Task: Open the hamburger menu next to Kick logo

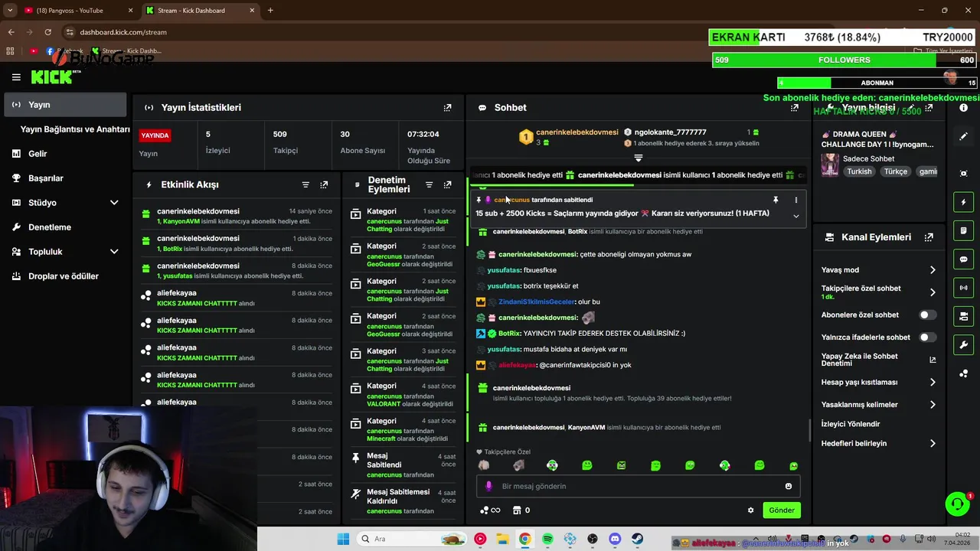Action: coord(16,77)
